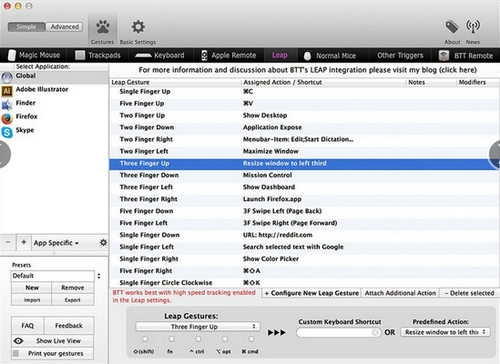The width and height of the screenshot is (500, 364).
Task: Switch to Magic Mouse tab
Action: (34, 55)
